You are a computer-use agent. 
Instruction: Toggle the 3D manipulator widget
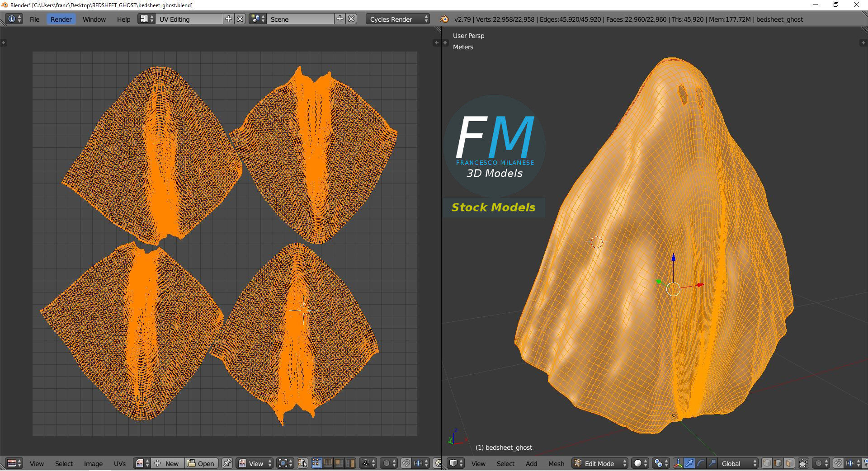click(x=678, y=463)
